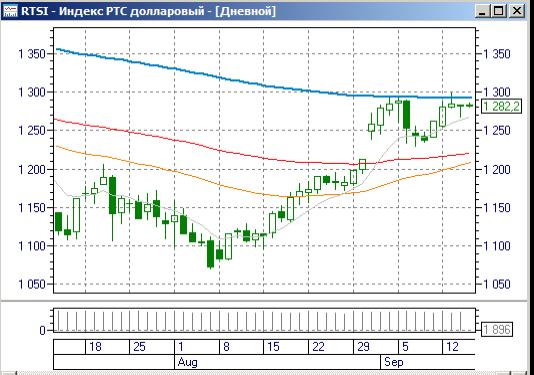
Task: Select date 22 on the time axis
Action: (318, 347)
